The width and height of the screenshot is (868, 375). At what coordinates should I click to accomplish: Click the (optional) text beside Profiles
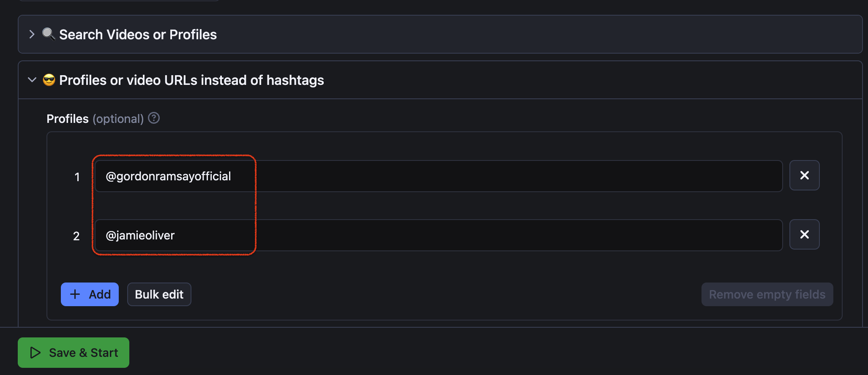click(x=118, y=119)
